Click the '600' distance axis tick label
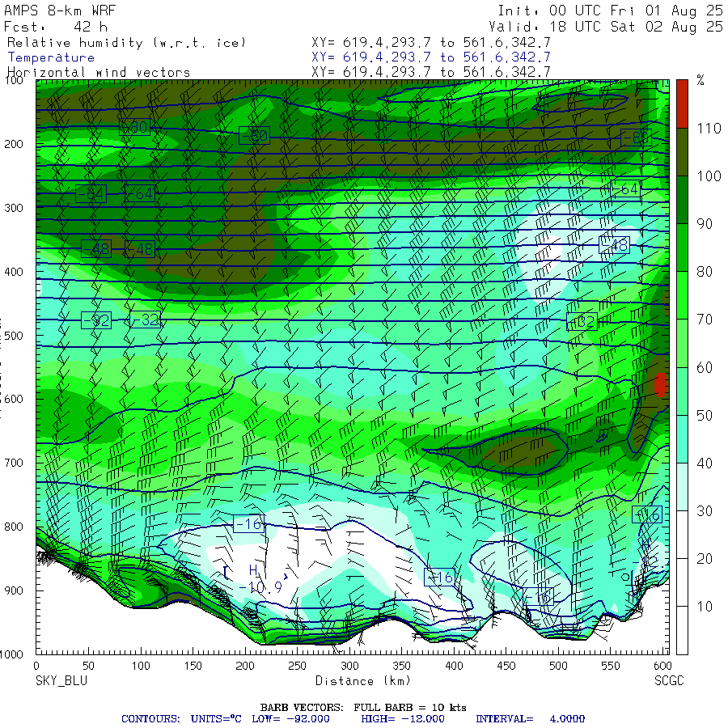The width and height of the screenshot is (728, 728). [x=662, y=666]
